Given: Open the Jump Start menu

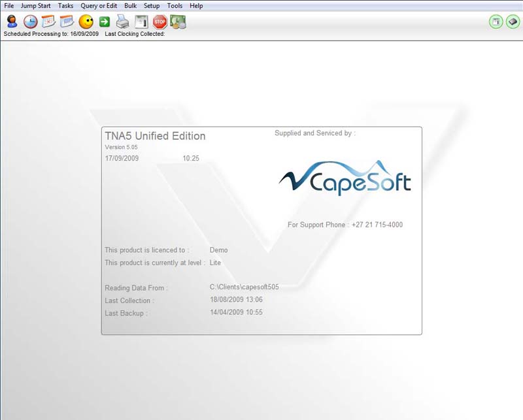Looking at the screenshot, I should pos(35,6).
